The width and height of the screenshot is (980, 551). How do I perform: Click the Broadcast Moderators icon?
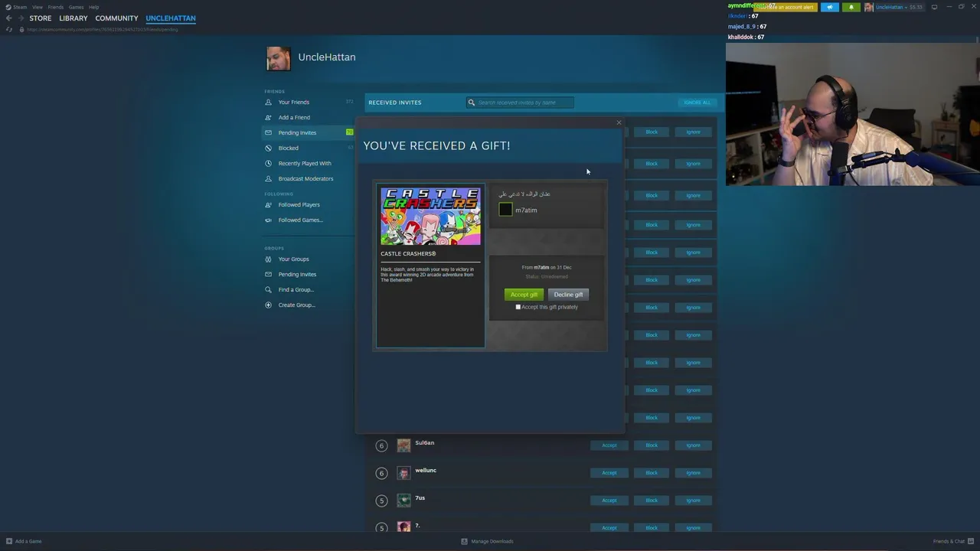coord(268,178)
